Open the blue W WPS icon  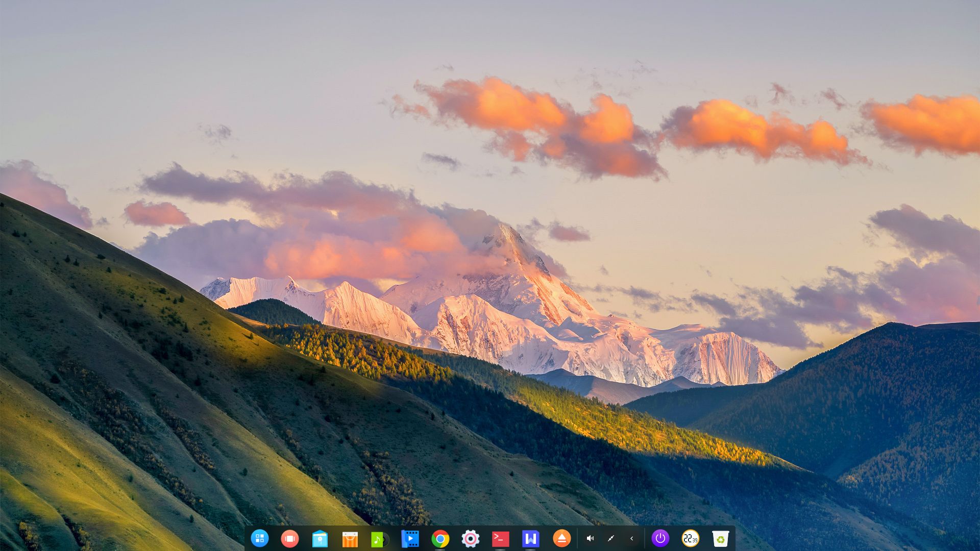pos(530,539)
